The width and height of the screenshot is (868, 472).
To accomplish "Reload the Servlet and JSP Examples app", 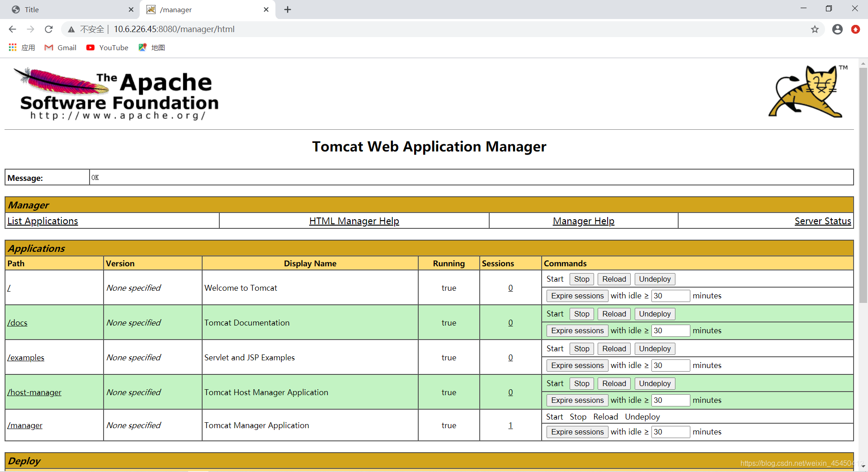I will click(x=614, y=349).
